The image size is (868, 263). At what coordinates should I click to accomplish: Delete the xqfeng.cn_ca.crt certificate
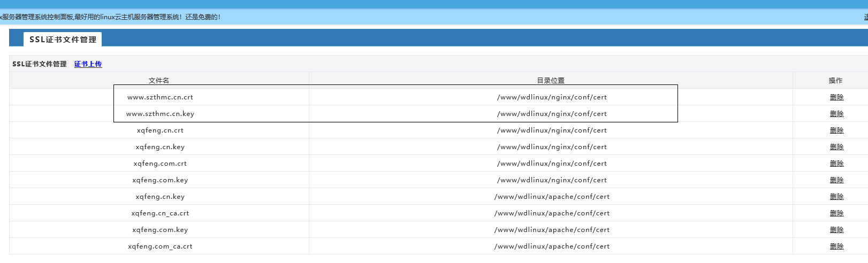836,213
